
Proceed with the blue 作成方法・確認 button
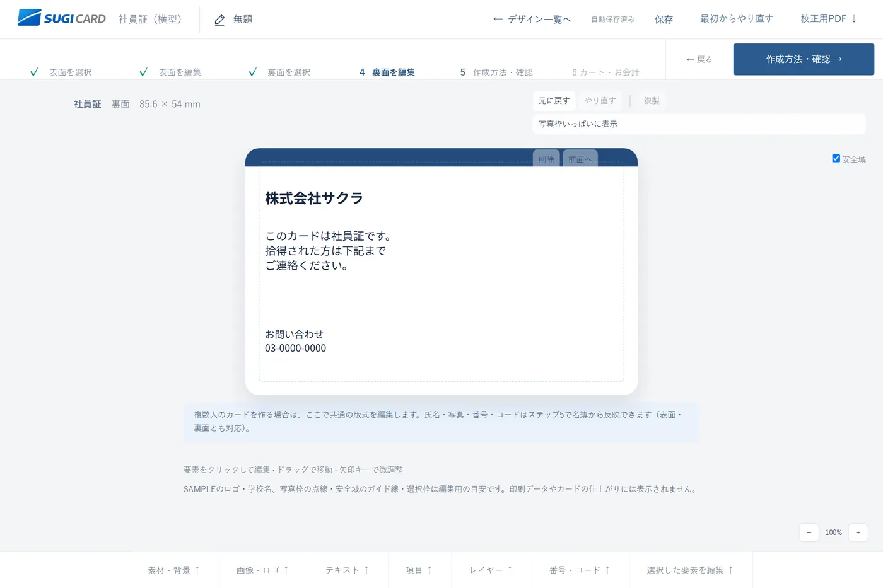[x=804, y=59]
